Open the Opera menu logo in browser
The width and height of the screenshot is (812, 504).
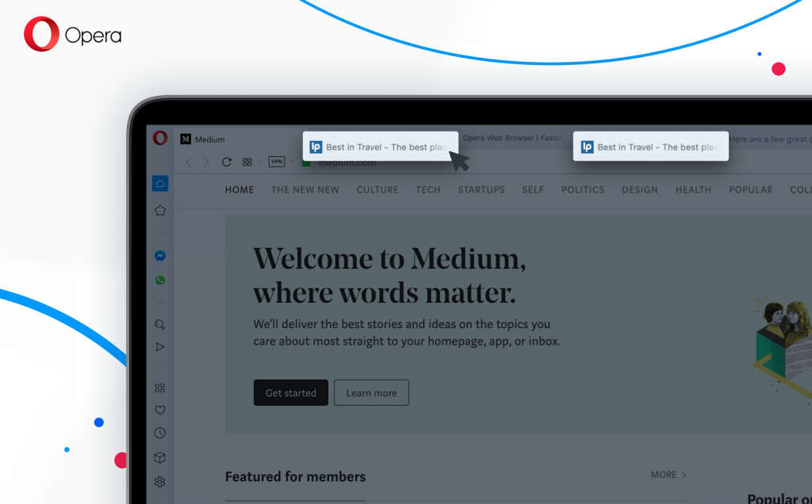[x=160, y=138]
